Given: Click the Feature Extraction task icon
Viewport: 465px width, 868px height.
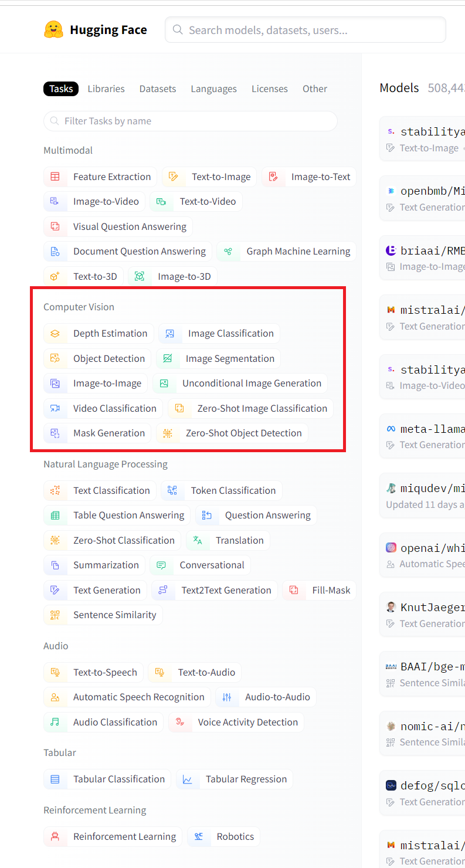Looking at the screenshot, I should 55,177.
